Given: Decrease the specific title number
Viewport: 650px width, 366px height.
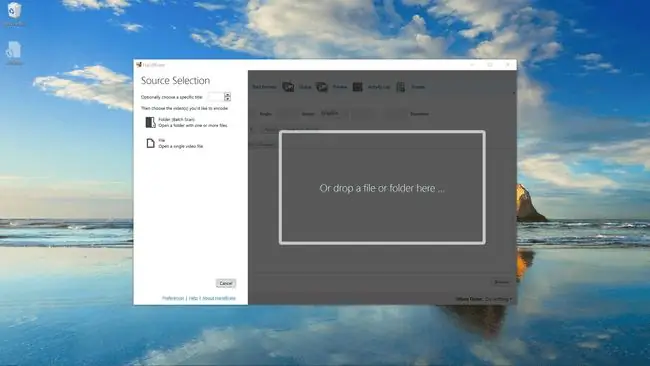Looking at the screenshot, I should tap(227, 99).
